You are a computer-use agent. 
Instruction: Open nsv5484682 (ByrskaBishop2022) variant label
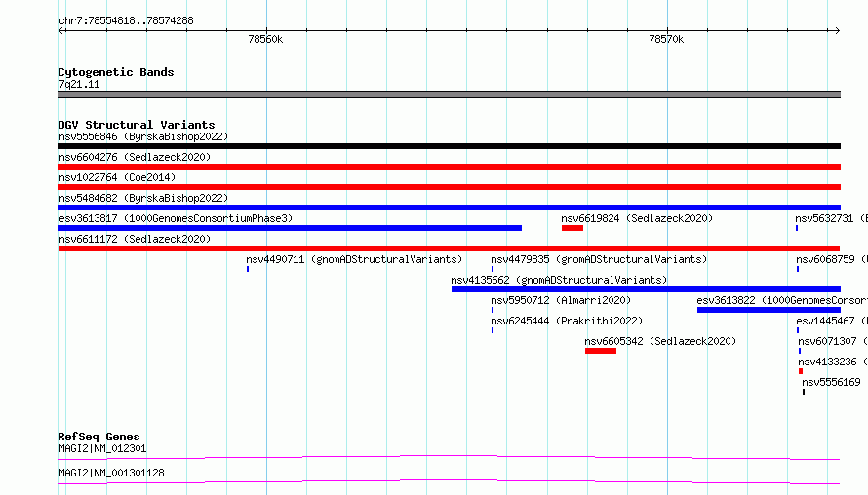coord(143,198)
